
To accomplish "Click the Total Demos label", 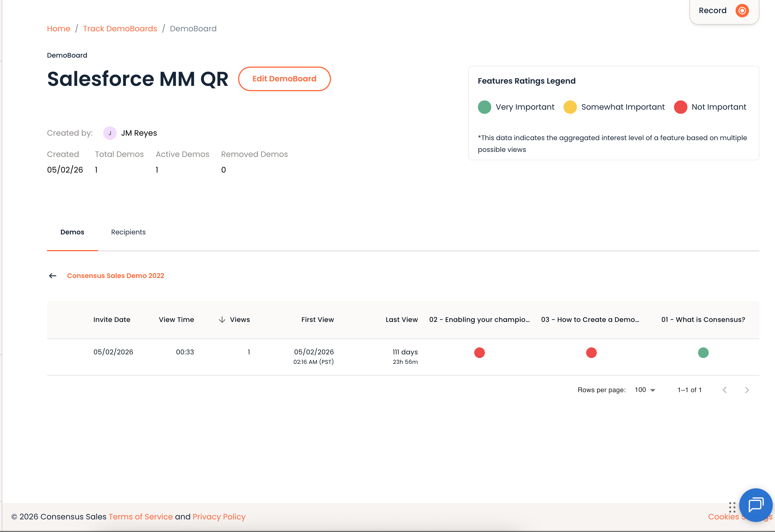I will pos(119,154).
